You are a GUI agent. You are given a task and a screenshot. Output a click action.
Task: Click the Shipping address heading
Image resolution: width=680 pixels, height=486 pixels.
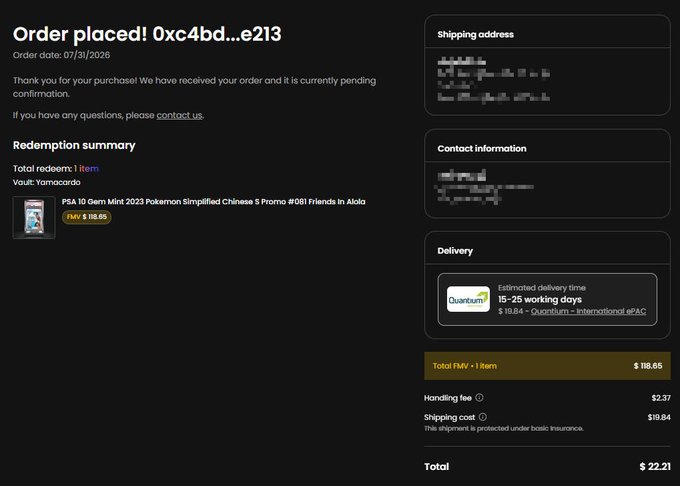[475, 35]
